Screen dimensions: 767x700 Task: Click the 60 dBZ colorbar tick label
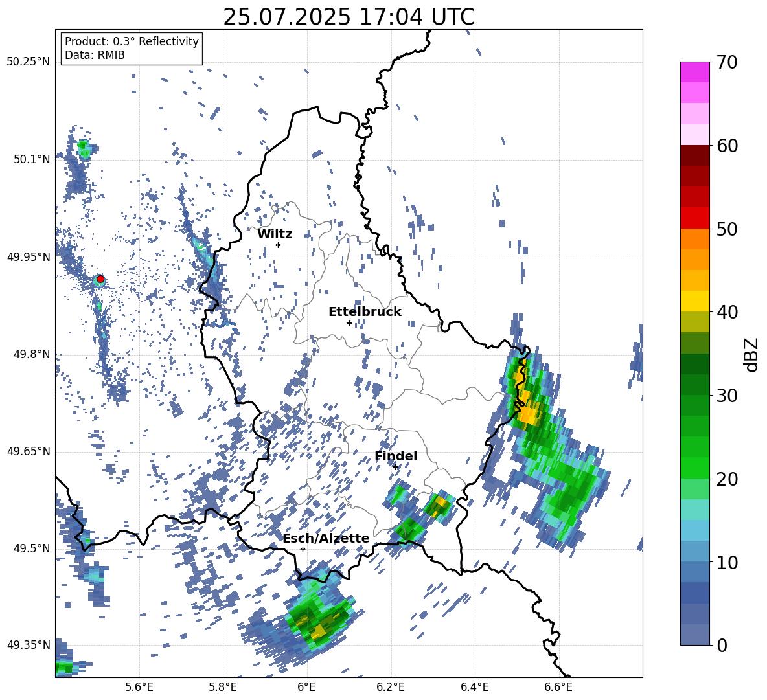point(726,145)
